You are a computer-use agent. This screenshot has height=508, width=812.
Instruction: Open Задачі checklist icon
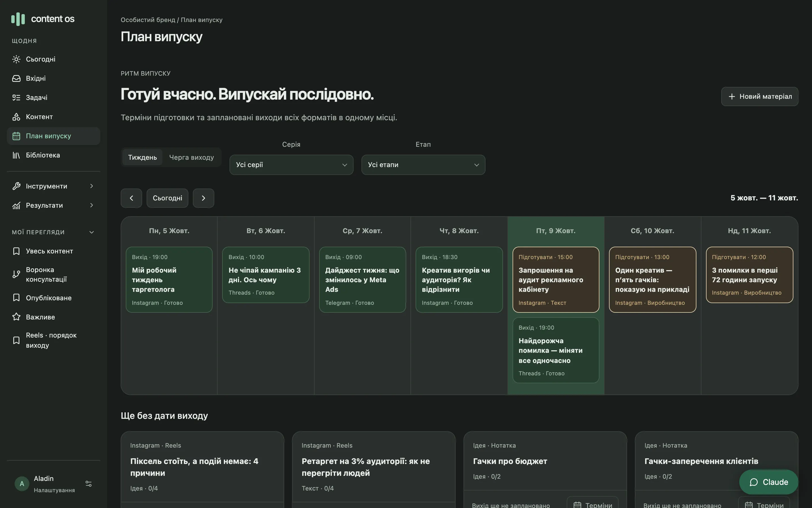coord(16,97)
